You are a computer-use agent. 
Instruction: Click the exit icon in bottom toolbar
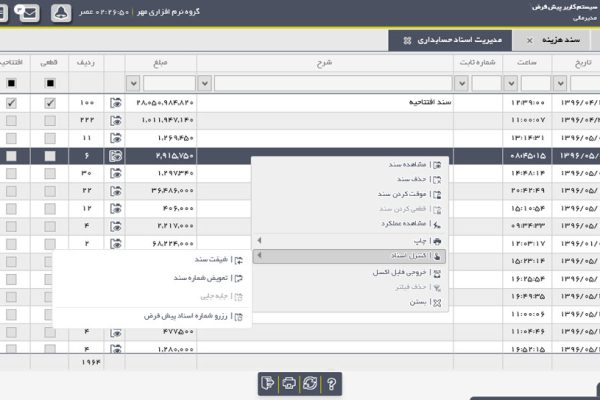267,382
